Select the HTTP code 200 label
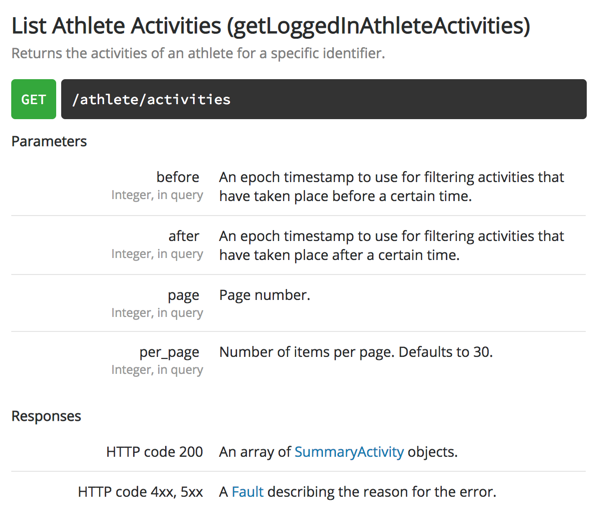 [x=154, y=452]
